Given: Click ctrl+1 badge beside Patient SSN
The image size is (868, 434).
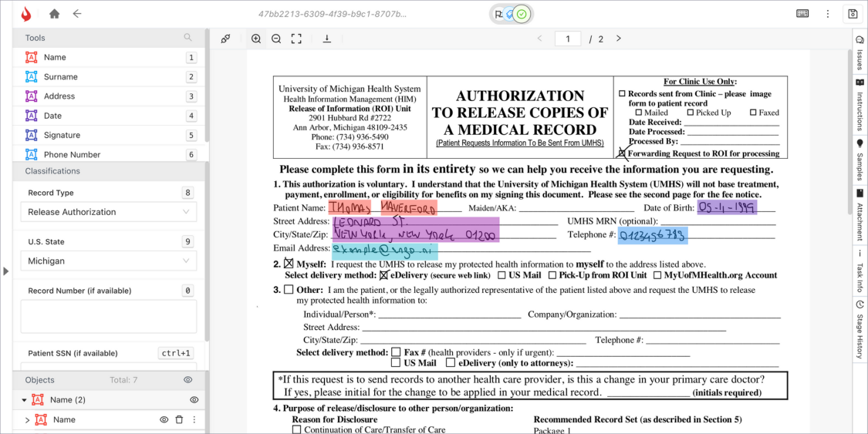Looking at the screenshot, I should [x=175, y=353].
